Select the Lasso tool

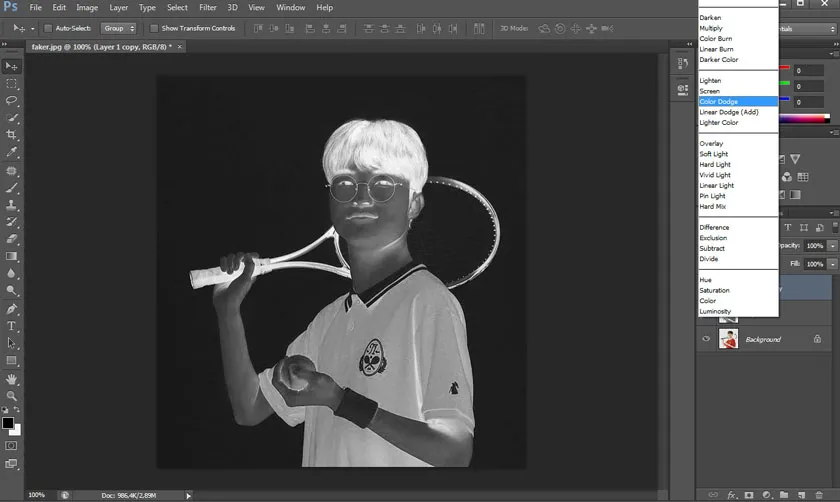coord(12,100)
